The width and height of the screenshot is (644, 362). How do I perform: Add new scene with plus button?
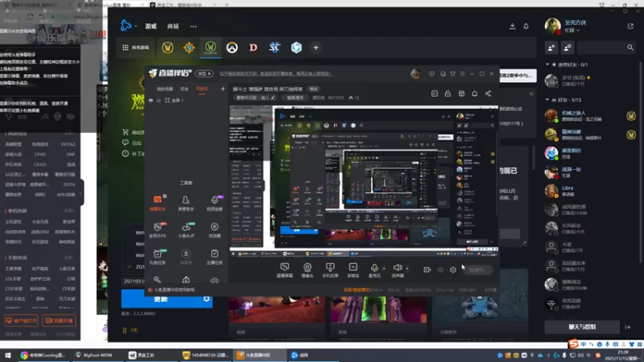(223, 89)
